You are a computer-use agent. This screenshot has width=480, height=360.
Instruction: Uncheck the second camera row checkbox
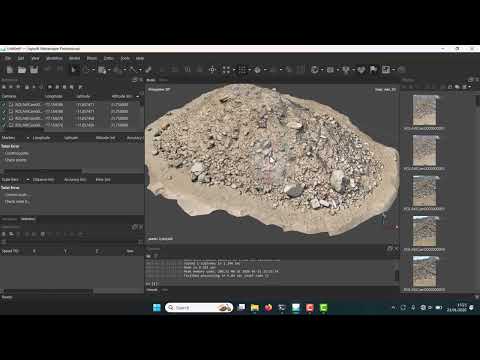pos(4,111)
